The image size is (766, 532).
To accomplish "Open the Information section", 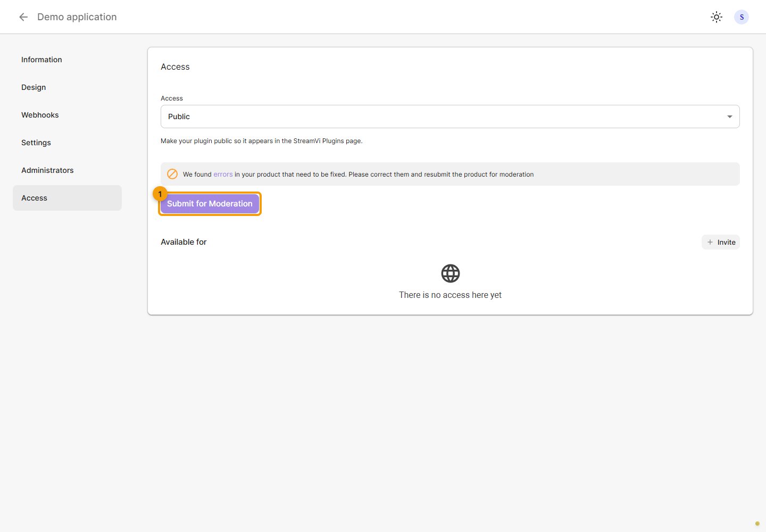I will pos(67,60).
